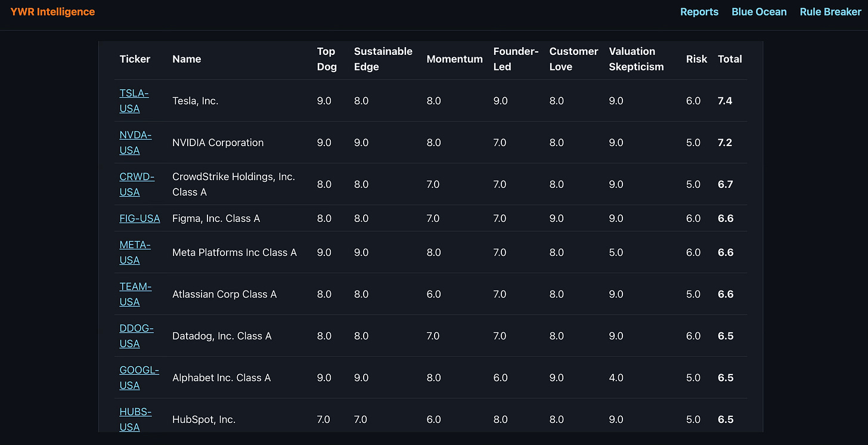
Task: Open the FIG-USA ticker link
Action: 139,218
